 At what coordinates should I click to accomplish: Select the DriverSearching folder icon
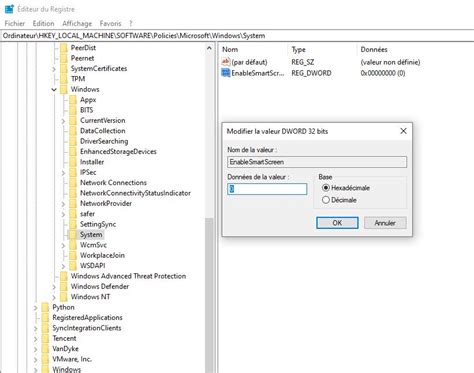click(73, 141)
